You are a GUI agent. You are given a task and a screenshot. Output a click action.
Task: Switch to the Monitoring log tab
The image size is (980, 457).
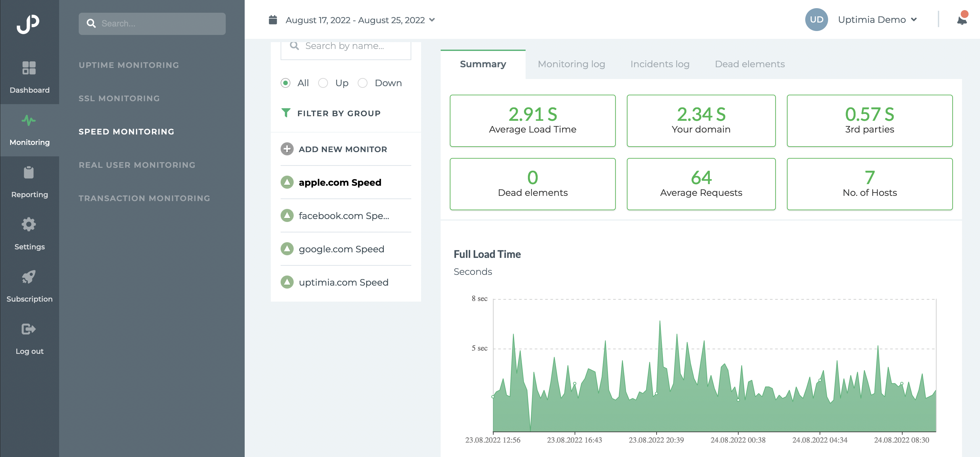(x=571, y=64)
